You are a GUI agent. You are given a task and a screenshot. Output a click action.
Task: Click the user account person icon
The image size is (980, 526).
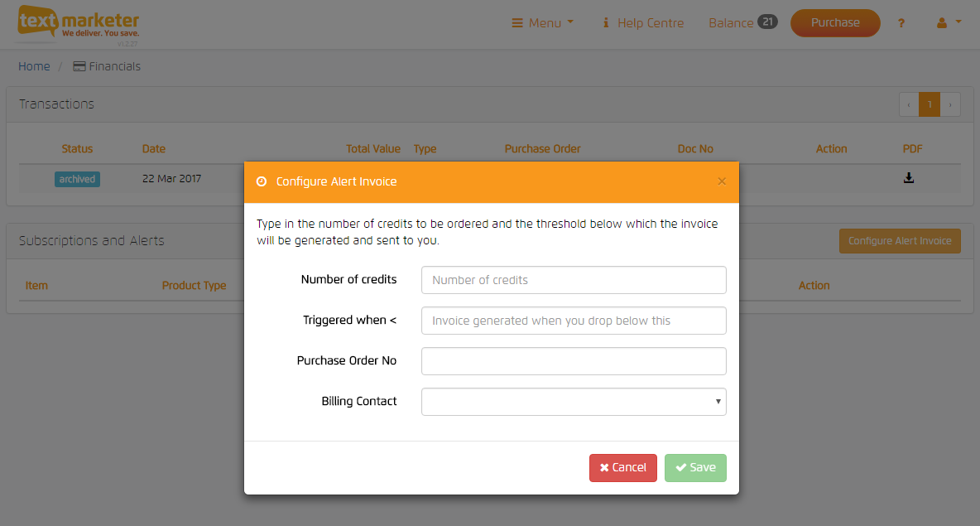coord(941,22)
